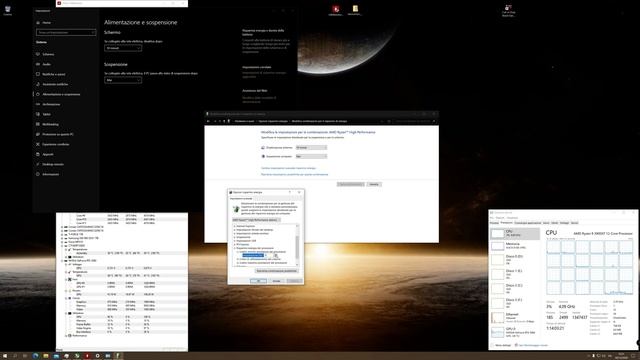This screenshot has height=360, width=640.
Task: Click the highlighted value field in power options tree
Action: click(x=253, y=256)
